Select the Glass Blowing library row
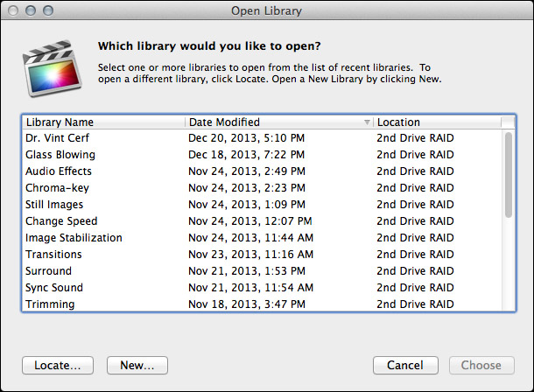The image size is (534, 392). click(262, 155)
